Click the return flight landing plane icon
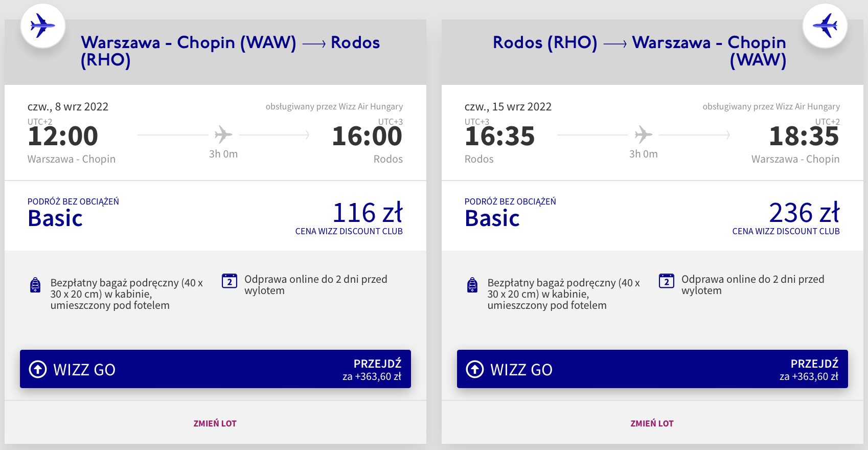The image size is (868, 450). (825, 26)
